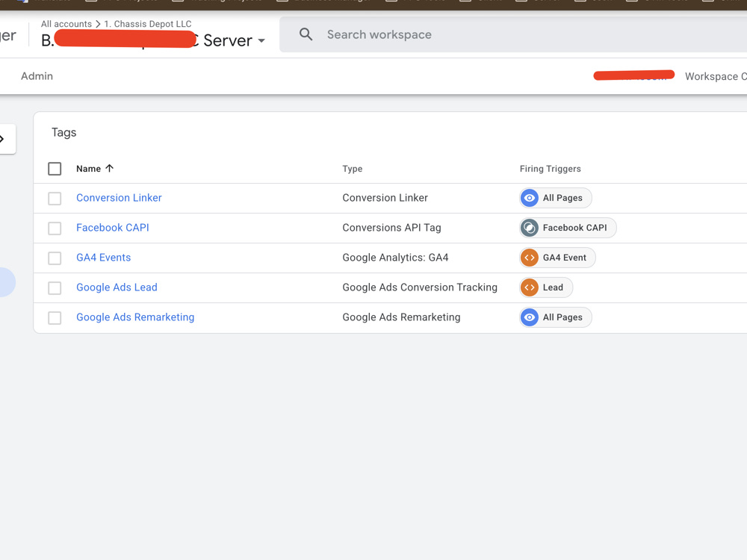The width and height of the screenshot is (747, 560).
Task: Click the Tags panel heading
Action: tap(63, 132)
